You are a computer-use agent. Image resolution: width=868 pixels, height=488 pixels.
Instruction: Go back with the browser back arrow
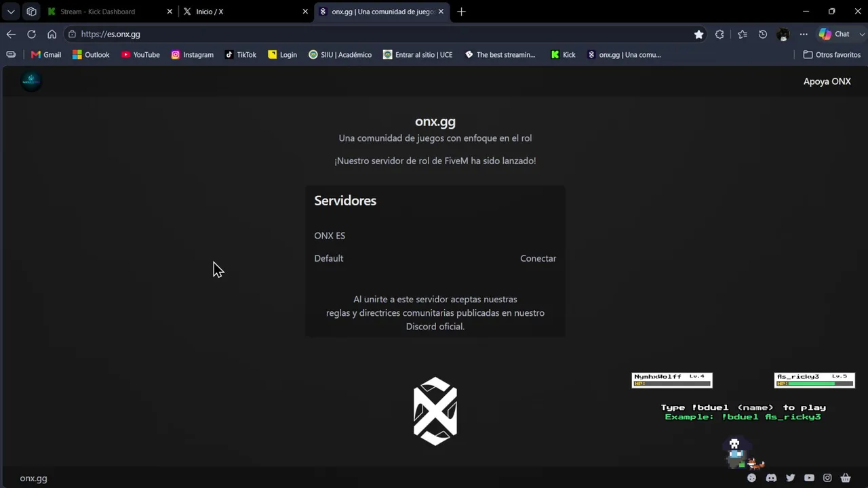pos(11,34)
